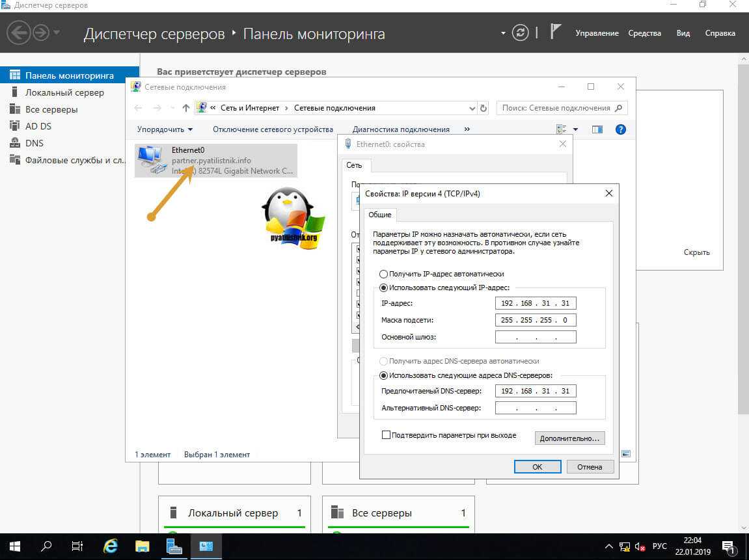Expand the toolbar overflow chevron »
Image resolution: width=749 pixels, height=560 pixels.
467,129
